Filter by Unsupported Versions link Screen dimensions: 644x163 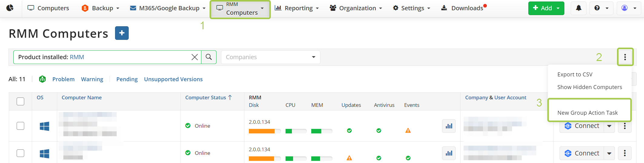pyautogui.click(x=173, y=79)
